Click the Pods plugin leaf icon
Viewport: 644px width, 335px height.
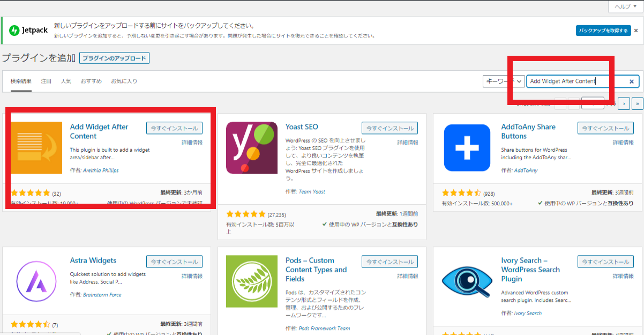(252, 281)
